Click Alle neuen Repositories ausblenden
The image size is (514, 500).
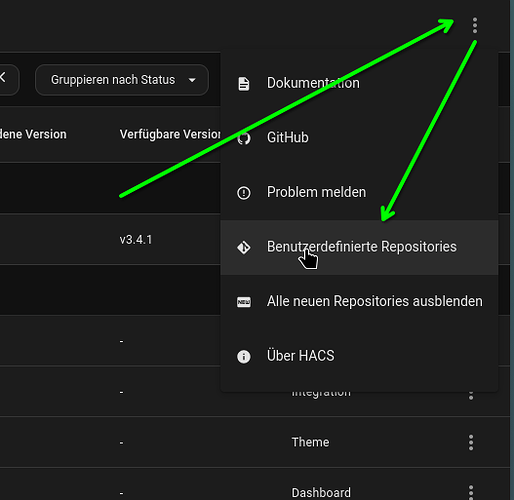pyautogui.click(x=359, y=302)
